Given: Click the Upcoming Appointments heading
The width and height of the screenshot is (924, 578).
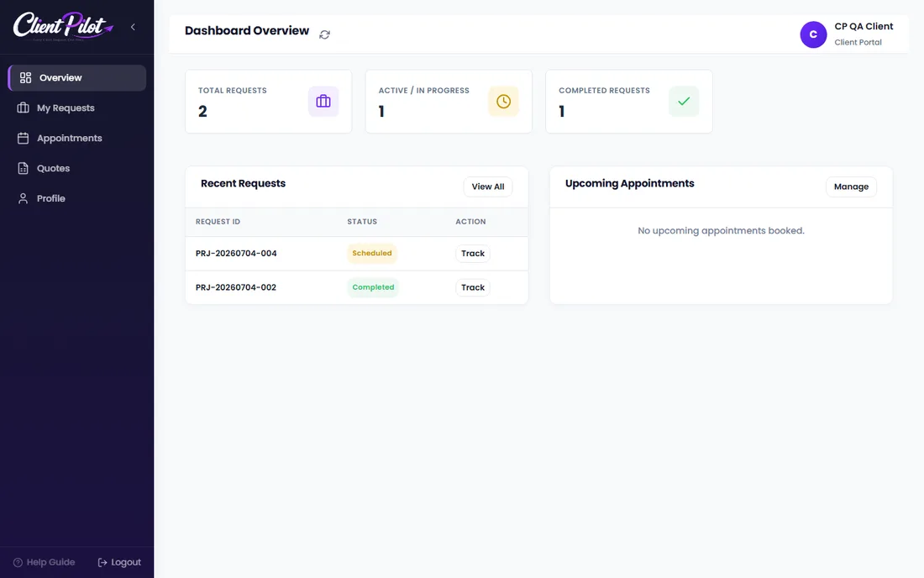Looking at the screenshot, I should (629, 183).
